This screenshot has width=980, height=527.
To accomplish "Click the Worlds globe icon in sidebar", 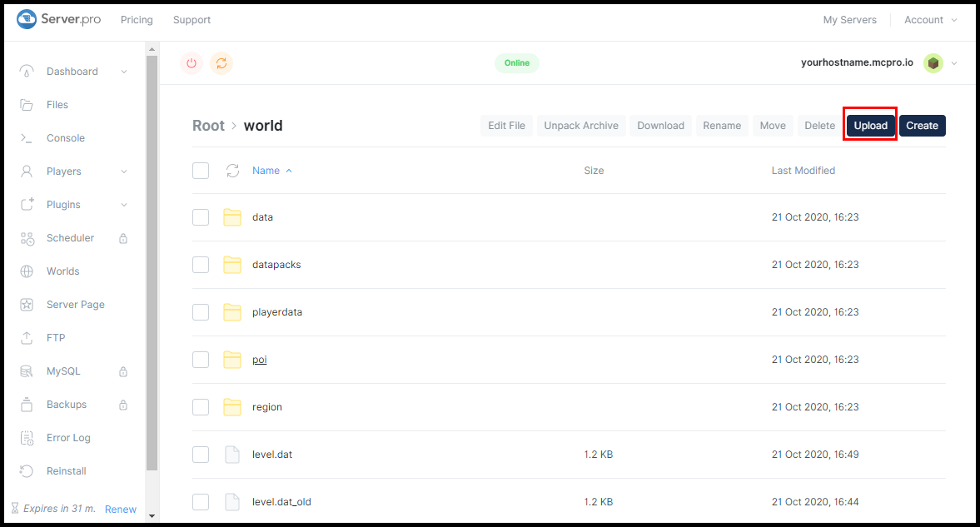I will click(27, 271).
